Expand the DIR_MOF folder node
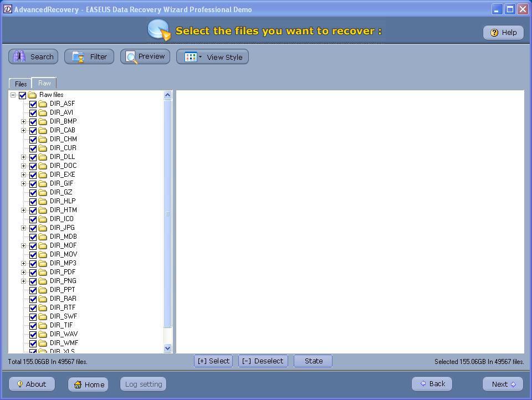The width and height of the screenshot is (532, 400). click(23, 245)
